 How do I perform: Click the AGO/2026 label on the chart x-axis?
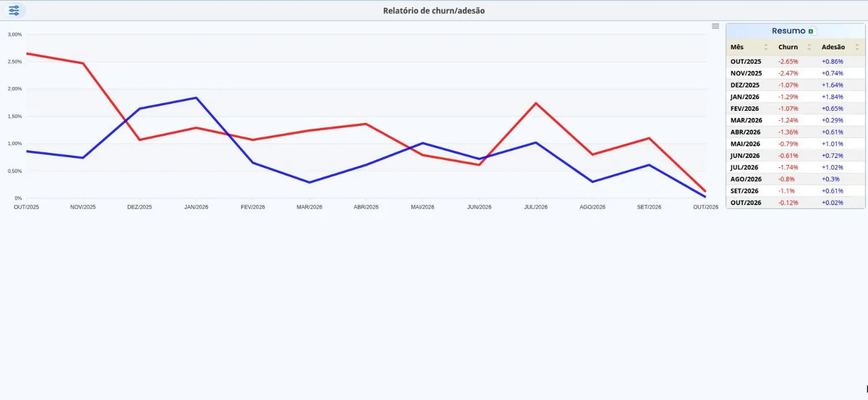[x=592, y=207]
